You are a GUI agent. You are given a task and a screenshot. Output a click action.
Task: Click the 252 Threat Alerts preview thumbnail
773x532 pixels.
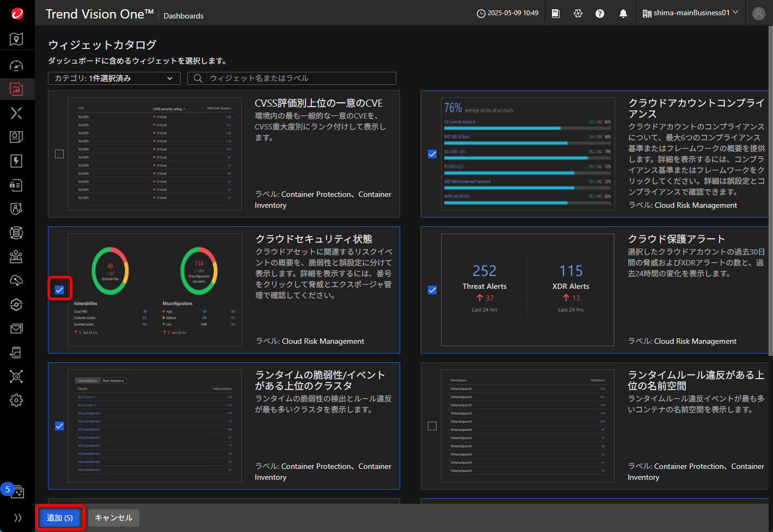[x=527, y=290]
